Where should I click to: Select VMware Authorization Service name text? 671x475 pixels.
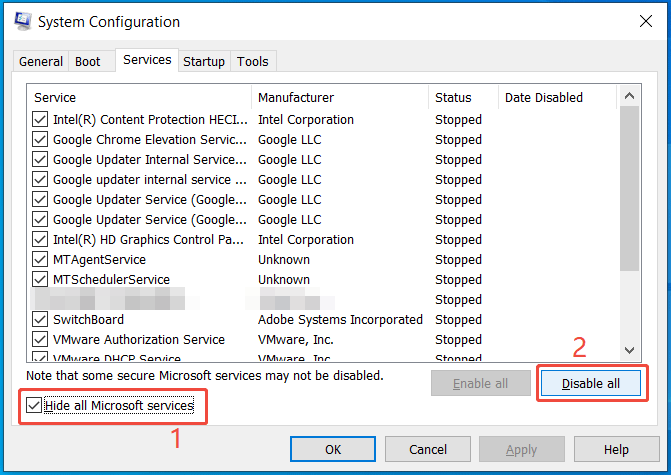pyautogui.click(x=139, y=340)
